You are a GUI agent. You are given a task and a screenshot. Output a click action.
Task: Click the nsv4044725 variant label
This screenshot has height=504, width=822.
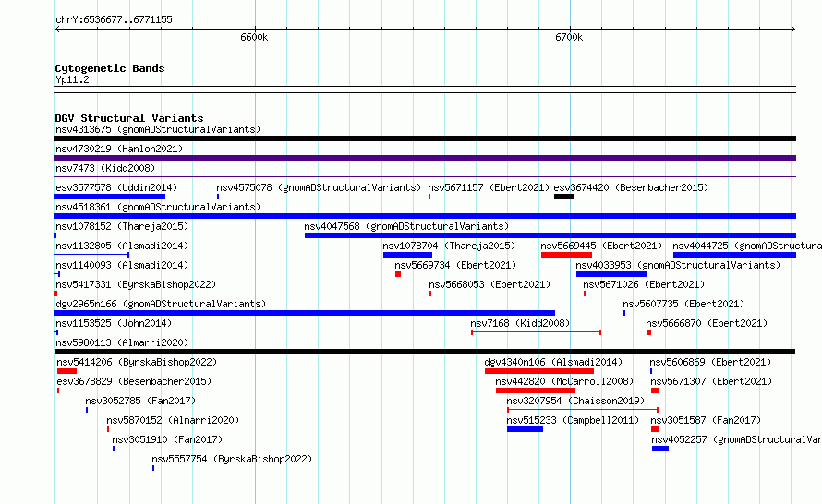[x=747, y=246]
